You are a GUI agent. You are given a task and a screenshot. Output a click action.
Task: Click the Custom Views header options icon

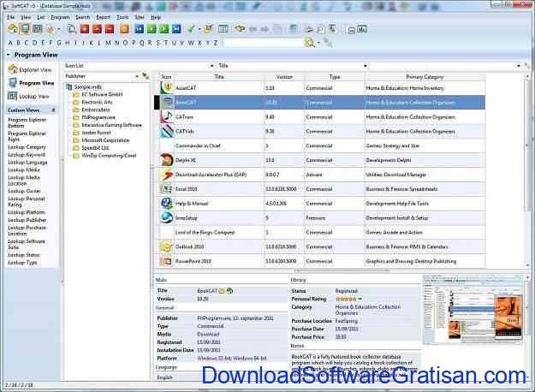pos(53,110)
